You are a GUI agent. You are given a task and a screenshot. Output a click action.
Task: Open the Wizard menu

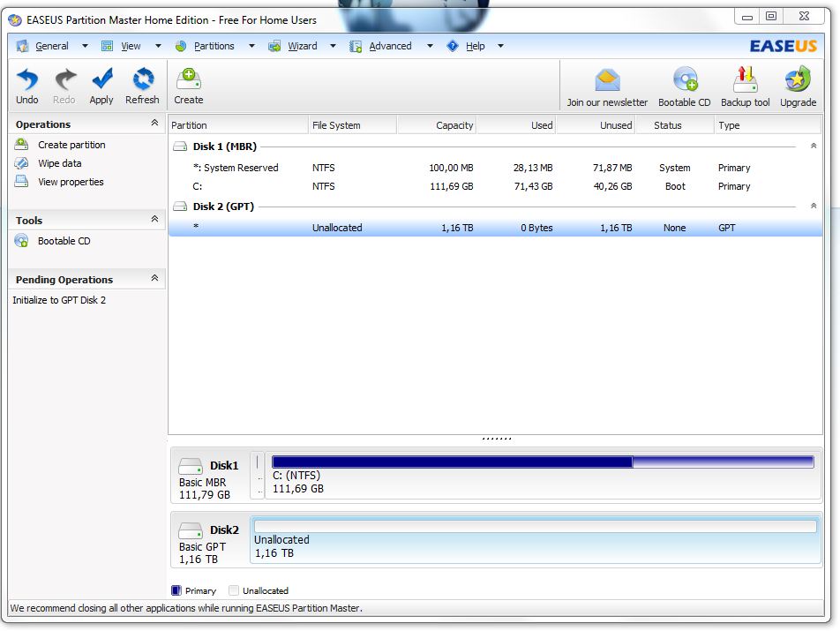point(303,46)
